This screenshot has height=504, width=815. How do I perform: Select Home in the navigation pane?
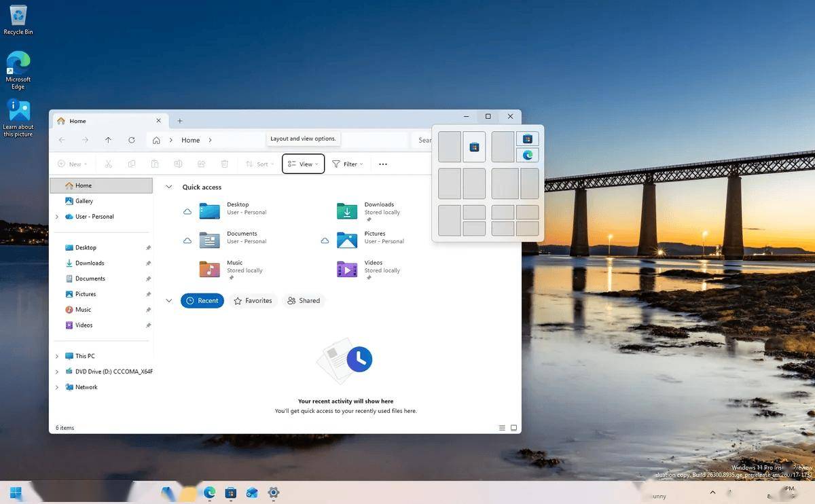101,185
